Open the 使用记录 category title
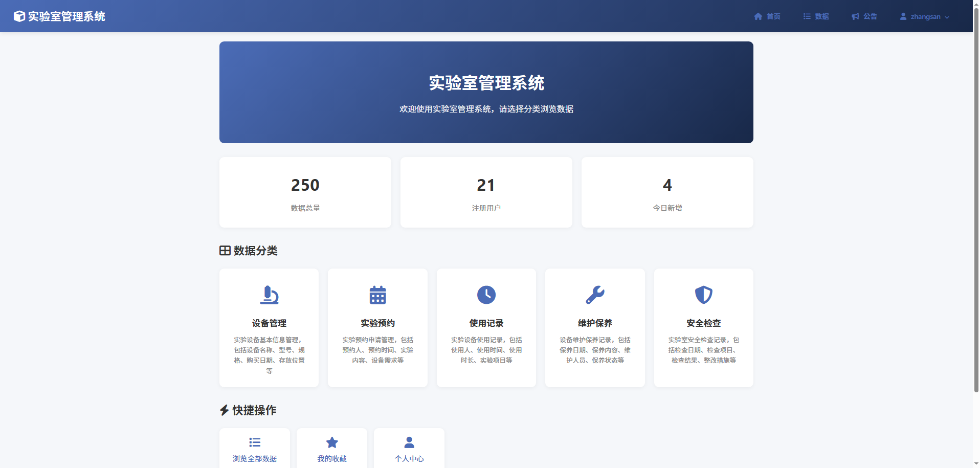The height and width of the screenshot is (468, 980). coord(486,323)
